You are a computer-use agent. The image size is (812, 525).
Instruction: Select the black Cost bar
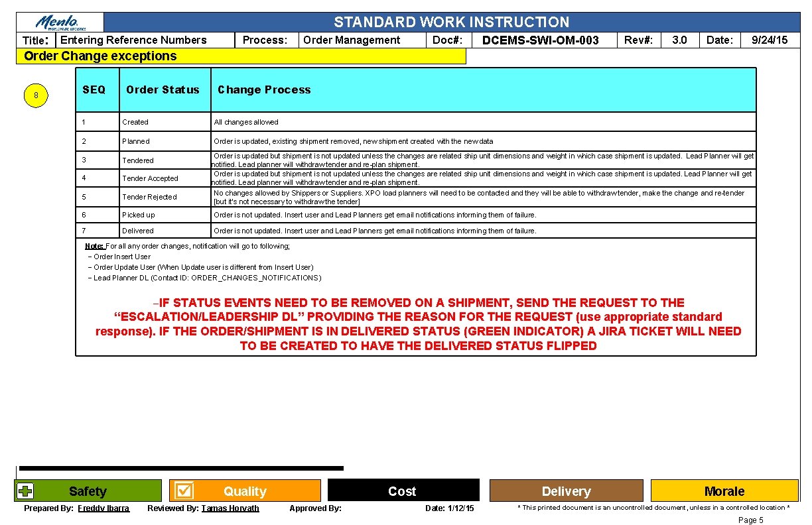403,491
